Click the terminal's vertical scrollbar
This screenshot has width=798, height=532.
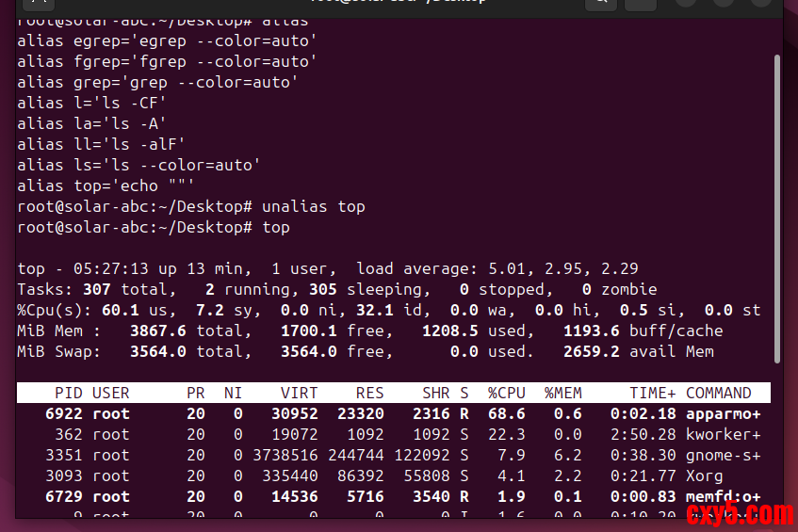pyautogui.click(x=776, y=209)
